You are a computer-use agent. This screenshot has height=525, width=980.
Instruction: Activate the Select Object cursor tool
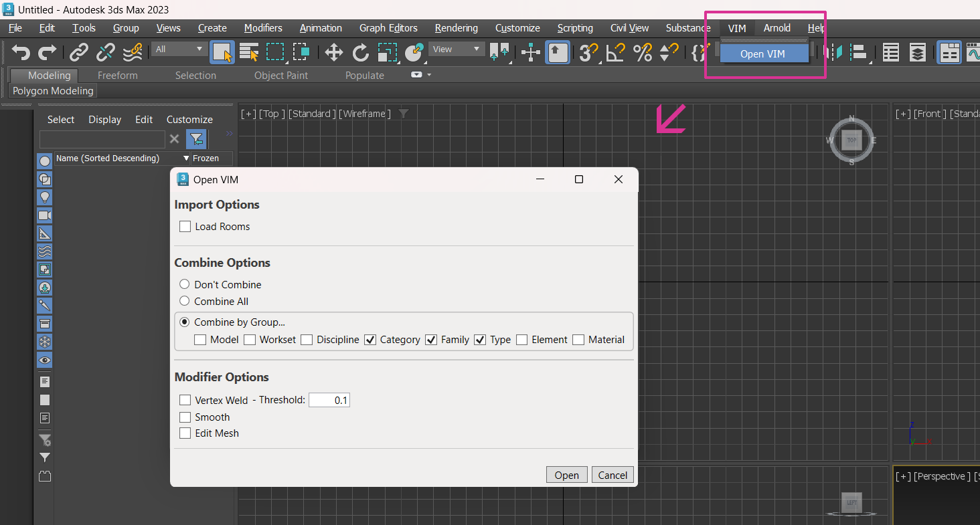click(223, 52)
